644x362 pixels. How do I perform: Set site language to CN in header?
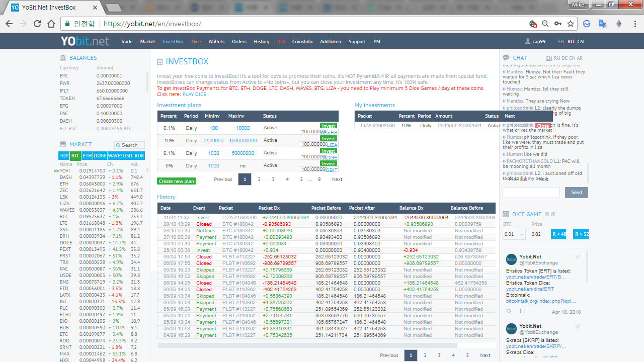pyautogui.click(x=580, y=42)
